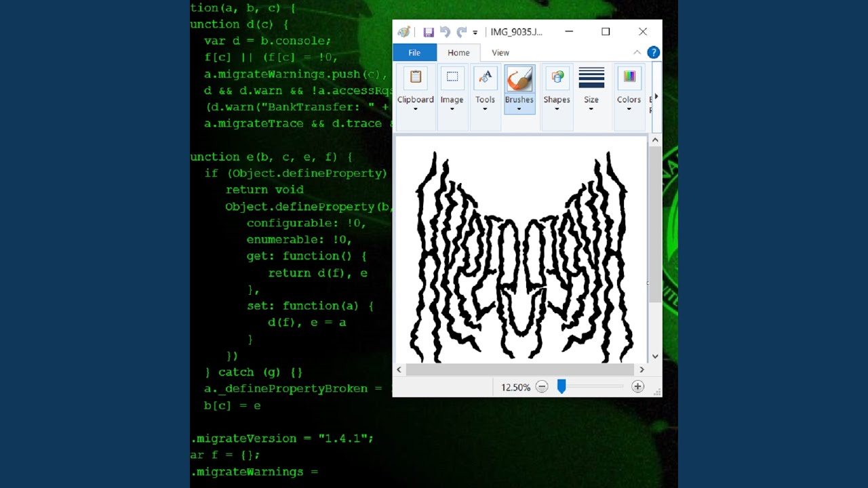This screenshot has height=488, width=868.
Task: Click the vertical scrollbar up arrow
Action: 655,140
